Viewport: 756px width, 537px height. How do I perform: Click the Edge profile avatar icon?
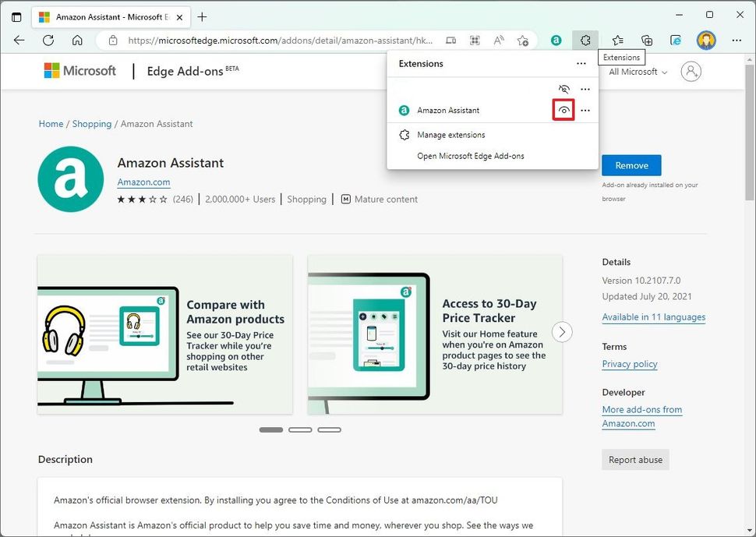(x=706, y=40)
